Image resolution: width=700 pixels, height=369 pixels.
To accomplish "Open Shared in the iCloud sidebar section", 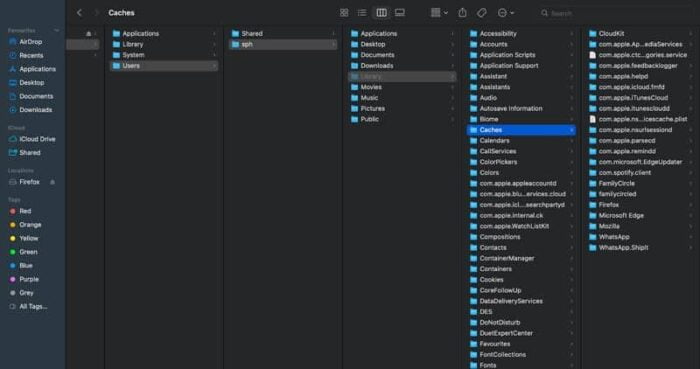I will coord(29,153).
